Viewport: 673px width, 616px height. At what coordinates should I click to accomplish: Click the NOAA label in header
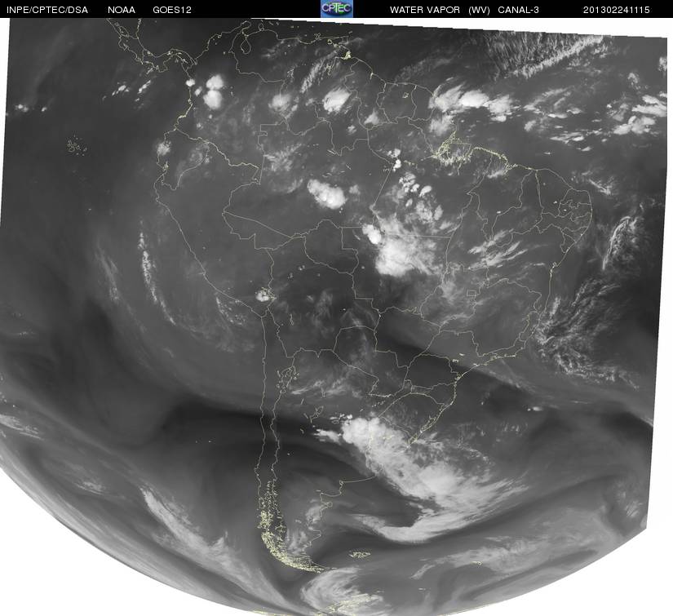pos(122,10)
